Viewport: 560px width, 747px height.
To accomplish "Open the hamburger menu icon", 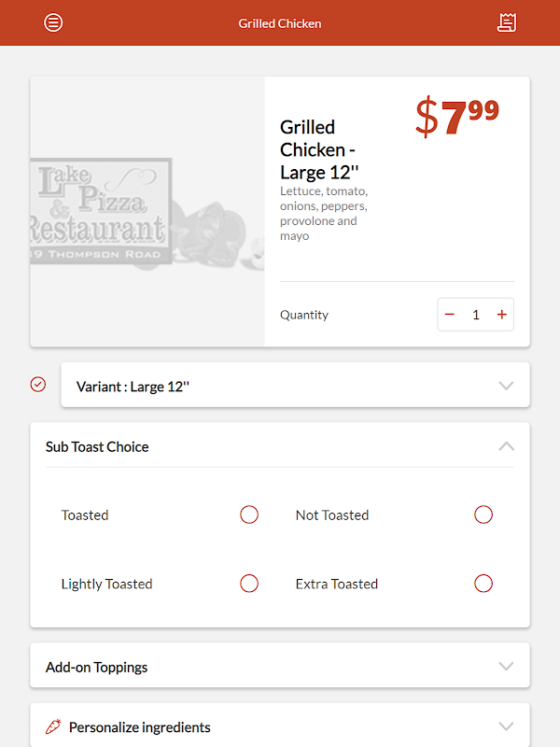I will (x=53, y=22).
